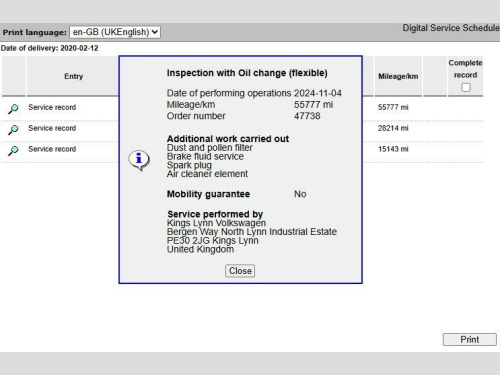The height and width of the screenshot is (375, 500).
Task: Click the Complete record column label
Action: click(465, 69)
